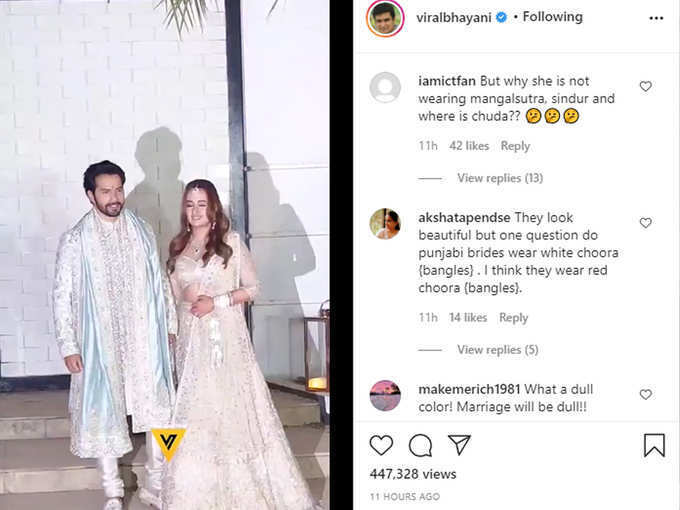Share post via paper plane icon
Image resolution: width=680 pixels, height=510 pixels.
point(459,445)
